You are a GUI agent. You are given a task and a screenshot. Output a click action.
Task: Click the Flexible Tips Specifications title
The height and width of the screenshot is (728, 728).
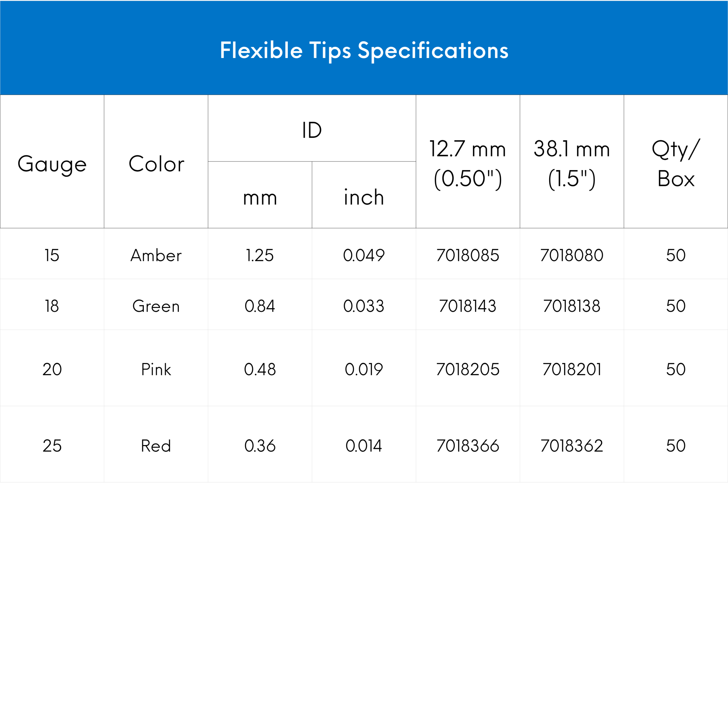click(364, 50)
